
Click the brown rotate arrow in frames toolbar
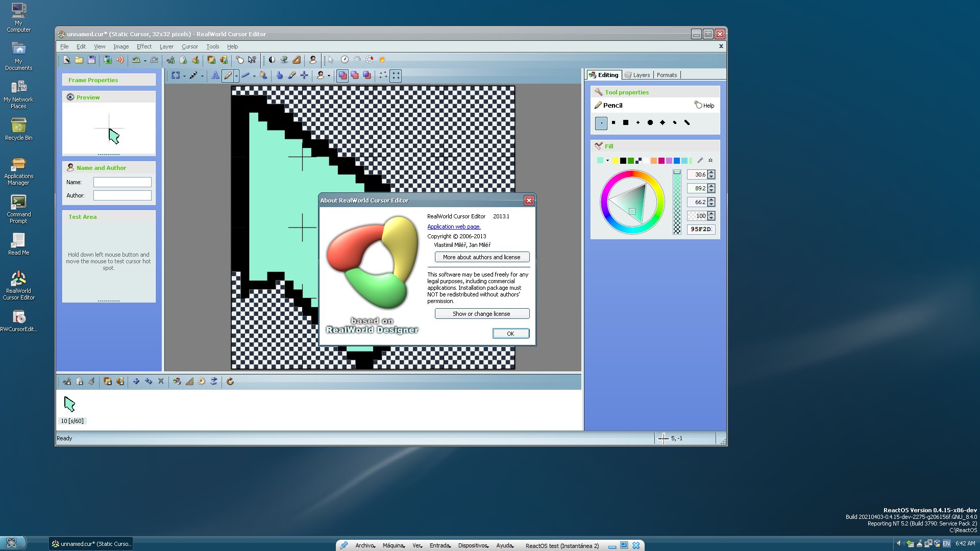coord(230,381)
